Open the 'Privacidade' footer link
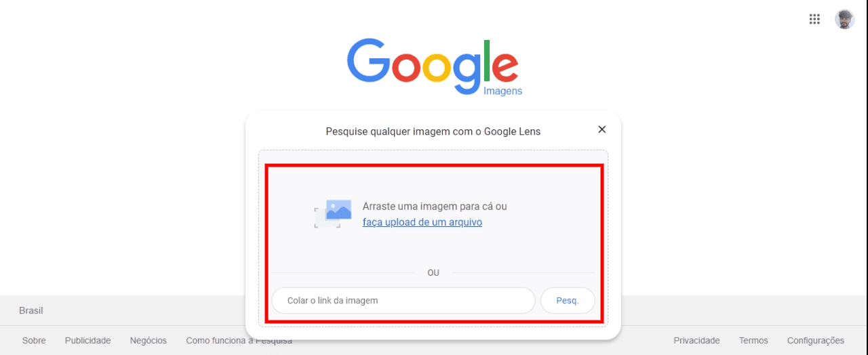This screenshot has width=868, height=355. (696, 341)
